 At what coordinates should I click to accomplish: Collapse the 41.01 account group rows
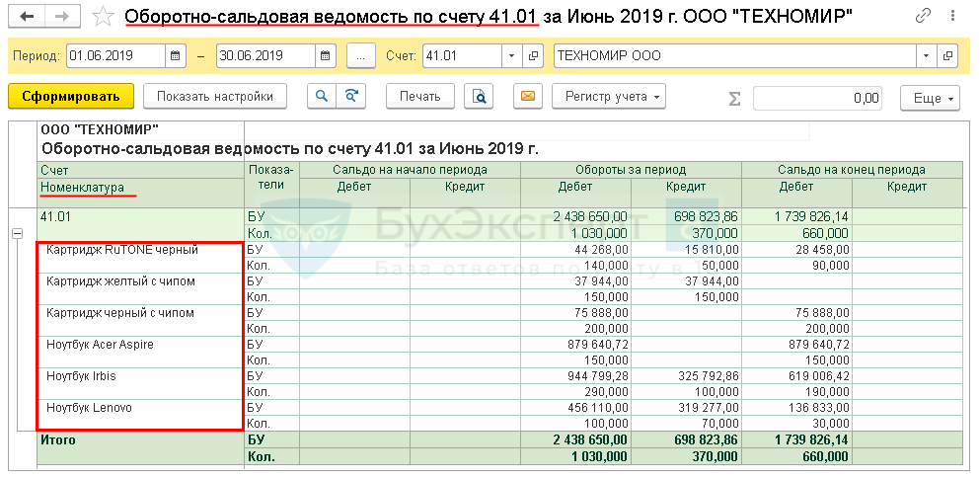point(17,233)
